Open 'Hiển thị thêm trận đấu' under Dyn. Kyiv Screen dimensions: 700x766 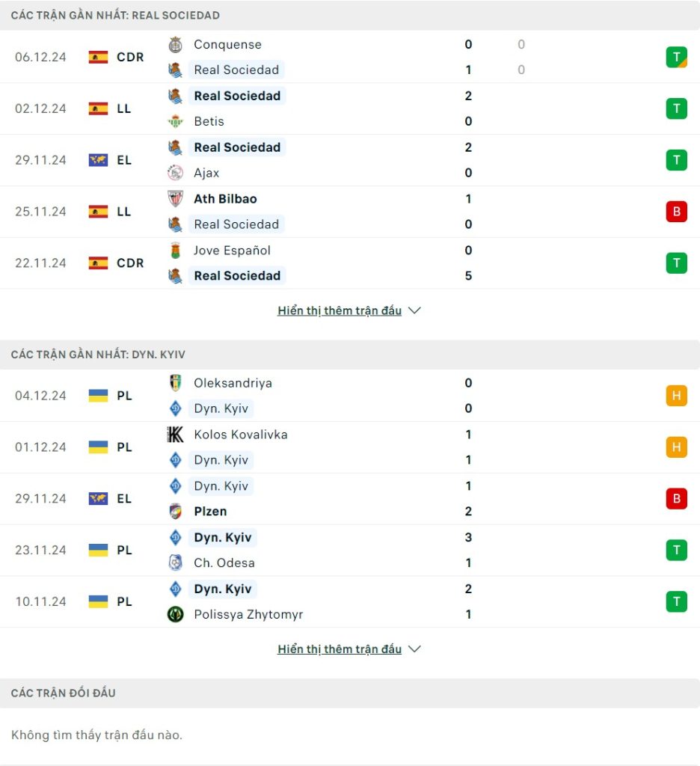click(340, 649)
